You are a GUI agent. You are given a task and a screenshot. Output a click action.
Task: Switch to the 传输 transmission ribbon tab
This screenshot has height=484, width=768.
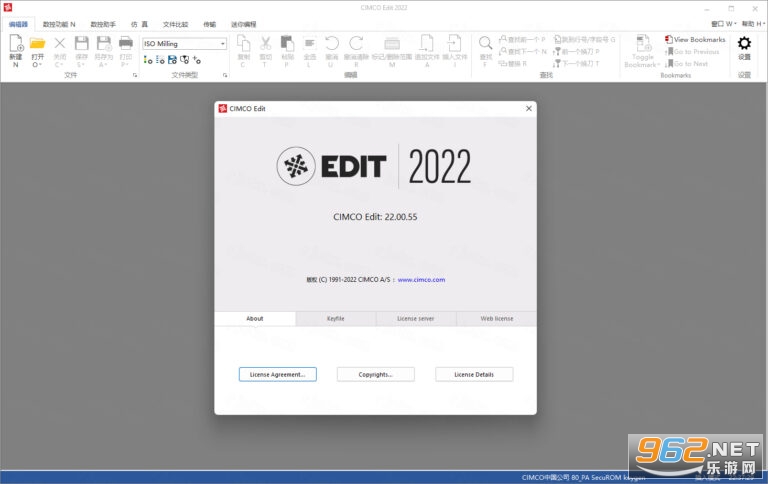(210, 24)
